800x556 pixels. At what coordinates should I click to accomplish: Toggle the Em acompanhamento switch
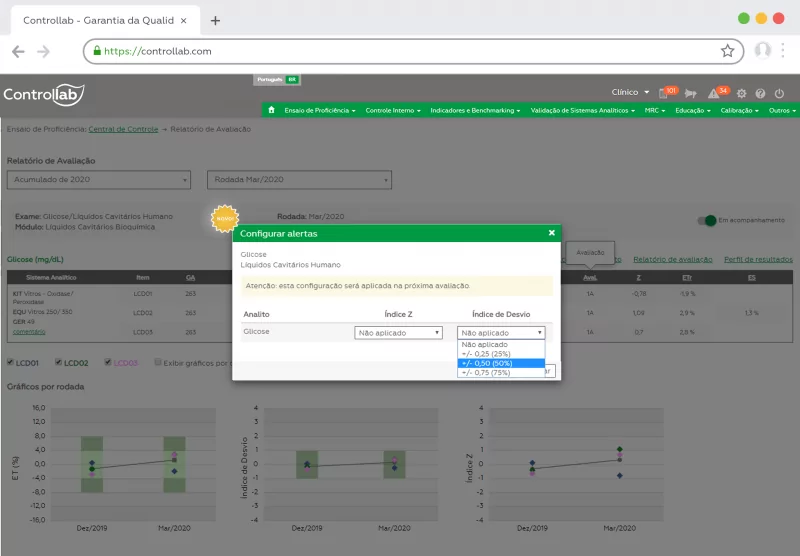(707, 220)
